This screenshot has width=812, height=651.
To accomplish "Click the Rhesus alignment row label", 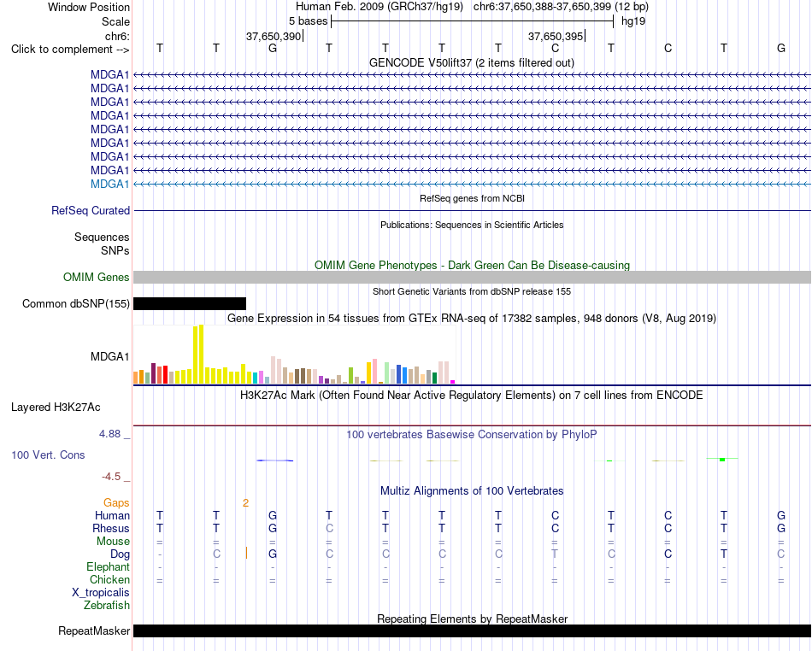I will pyautogui.click(x=111, y=528).
